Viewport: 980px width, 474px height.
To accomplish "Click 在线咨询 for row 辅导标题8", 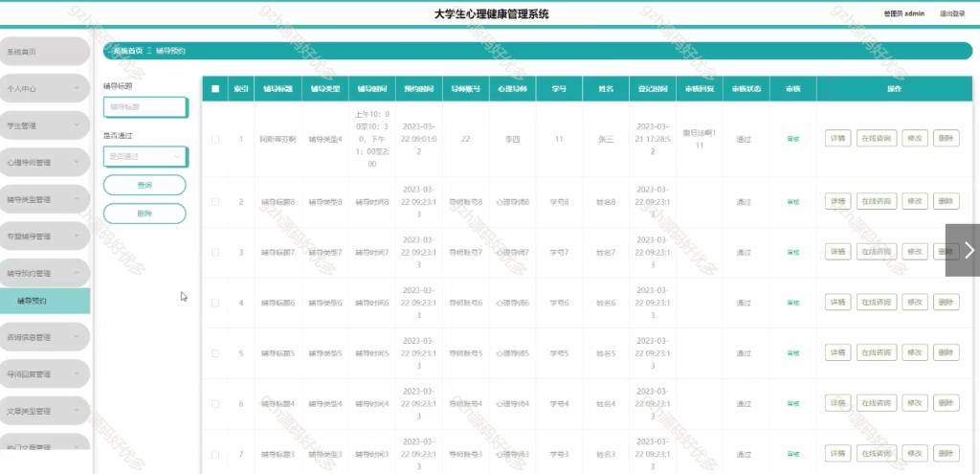I will click(x=877, y=201).
